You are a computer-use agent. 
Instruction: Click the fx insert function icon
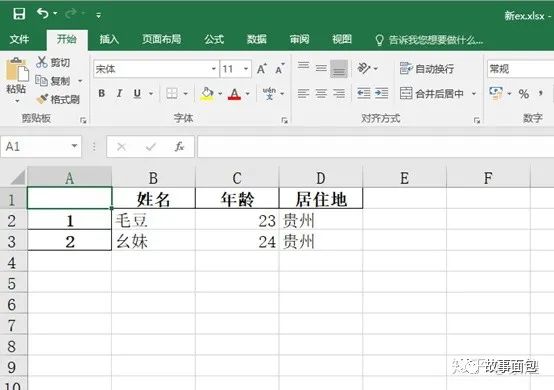(x=179, y=146)
